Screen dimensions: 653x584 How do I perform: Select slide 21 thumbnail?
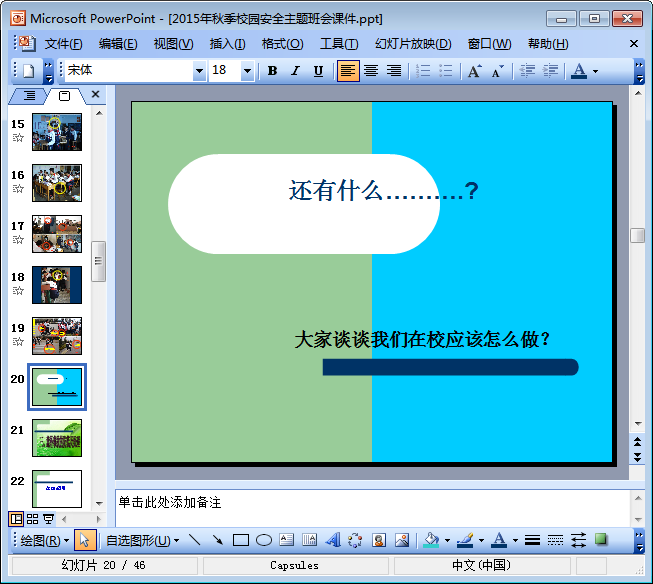pyautogui.click(x=57, y=438)
